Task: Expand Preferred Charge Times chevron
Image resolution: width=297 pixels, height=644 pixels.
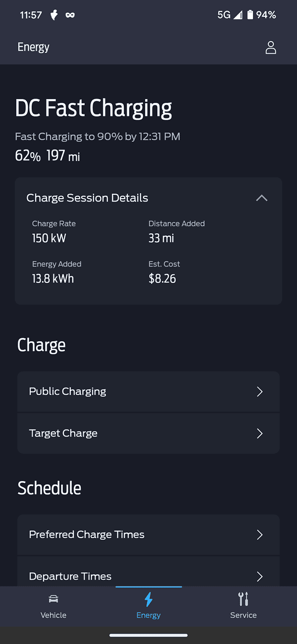Action: [260, 535]
